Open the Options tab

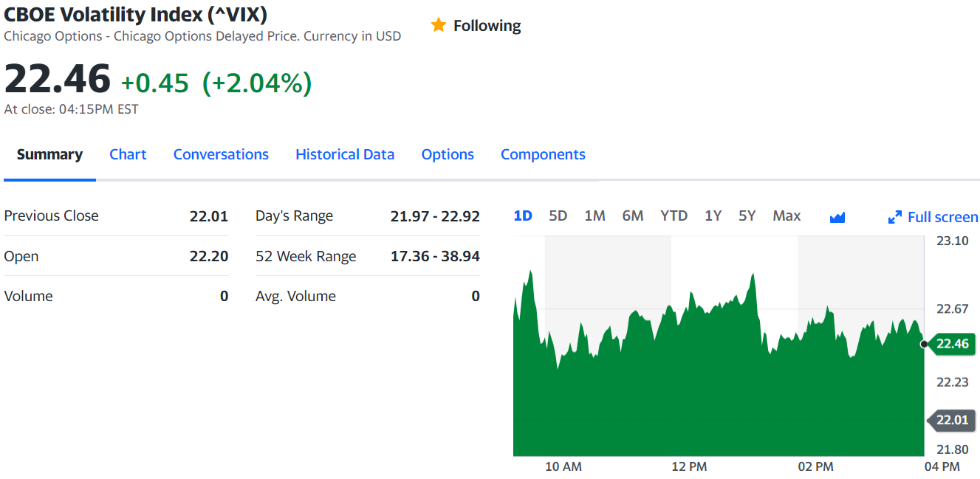pos(448,154)
